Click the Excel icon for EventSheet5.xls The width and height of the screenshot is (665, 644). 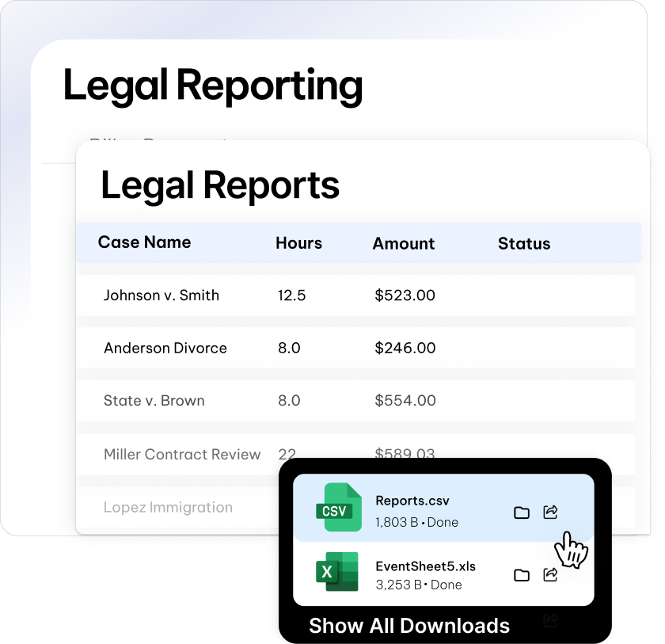point(337,572)
